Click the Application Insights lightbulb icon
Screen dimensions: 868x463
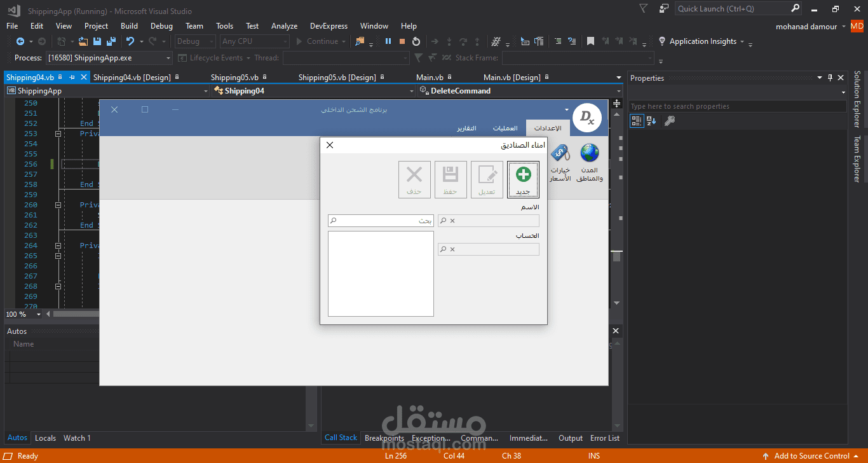tap(662, 41)
